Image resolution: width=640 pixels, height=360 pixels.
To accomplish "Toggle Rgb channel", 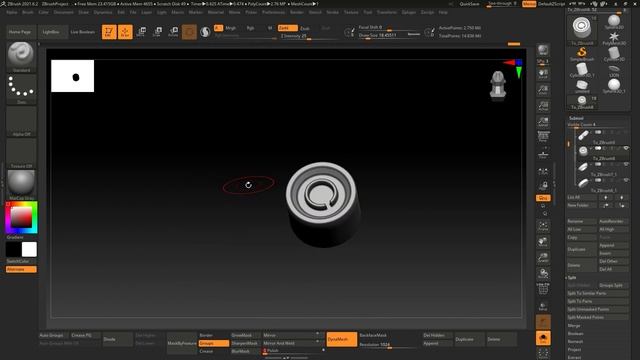I will 250,28.
